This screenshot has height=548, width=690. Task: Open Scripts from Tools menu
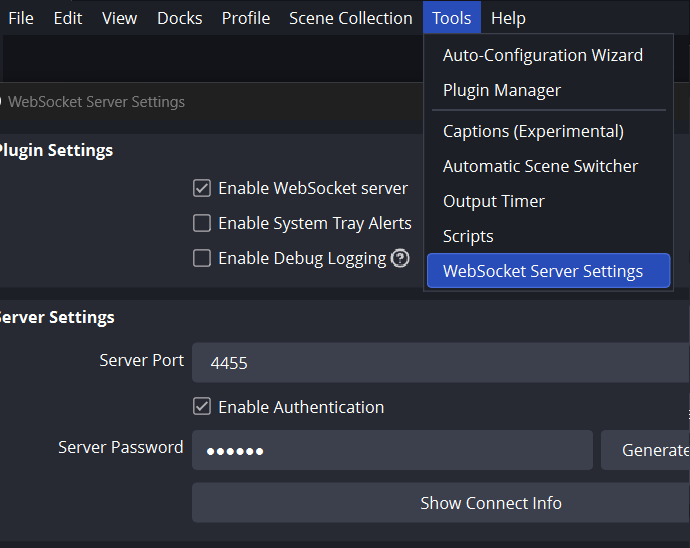coord(548,236)
